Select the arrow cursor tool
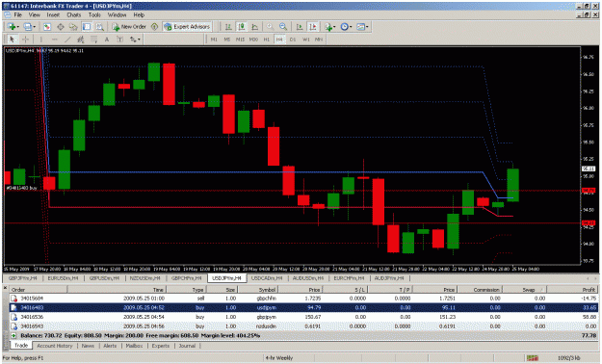 12,39
